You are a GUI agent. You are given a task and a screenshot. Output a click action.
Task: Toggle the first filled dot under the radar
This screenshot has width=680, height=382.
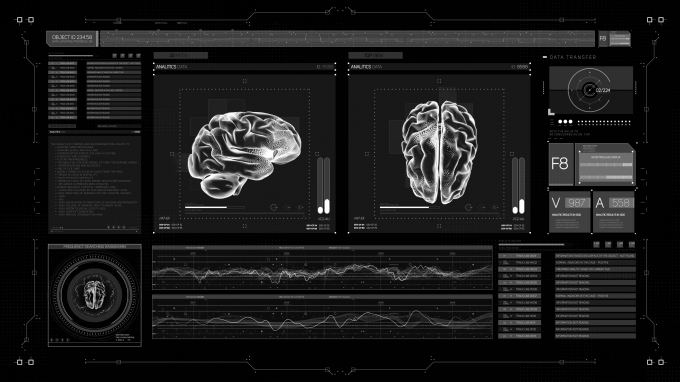(560, 122)
